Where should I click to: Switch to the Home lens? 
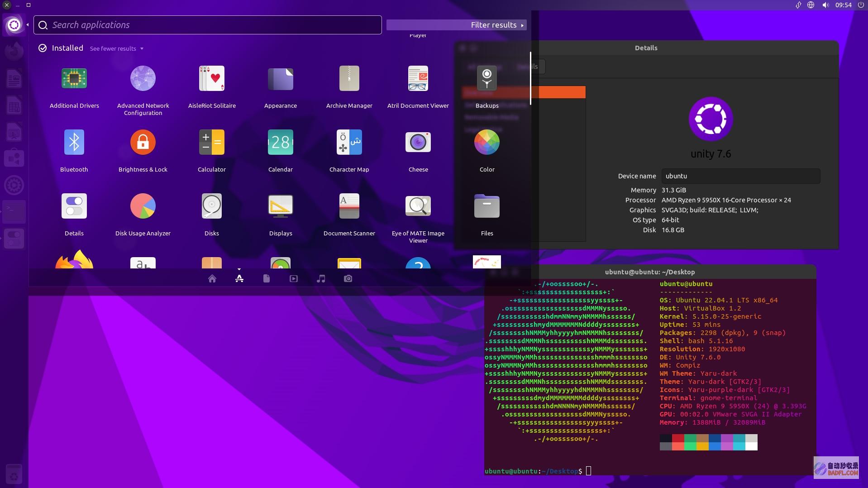[x=212, y=279]
